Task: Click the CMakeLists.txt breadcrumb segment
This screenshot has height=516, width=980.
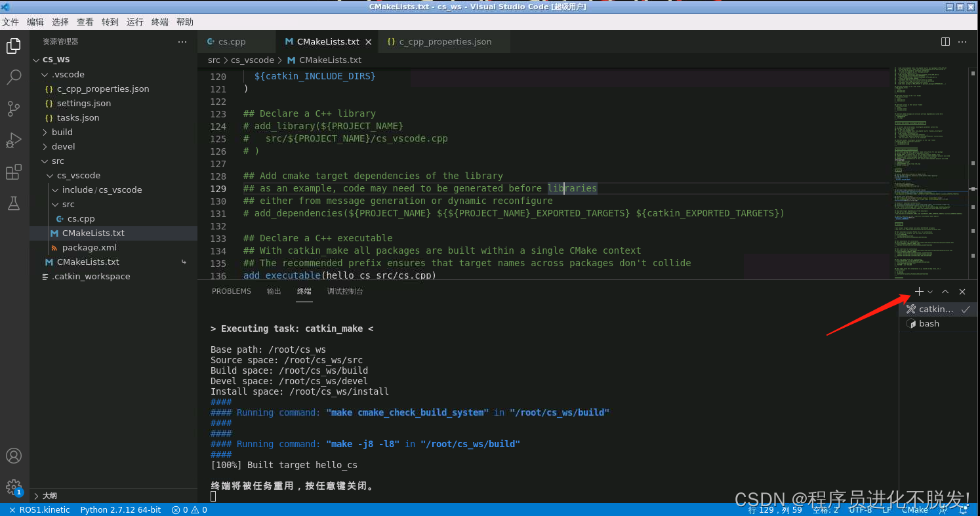Action: coord(324,60)
